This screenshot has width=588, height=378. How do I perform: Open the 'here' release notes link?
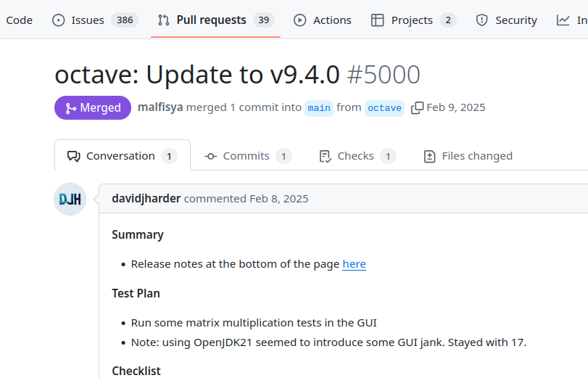[x=354, y=264]
